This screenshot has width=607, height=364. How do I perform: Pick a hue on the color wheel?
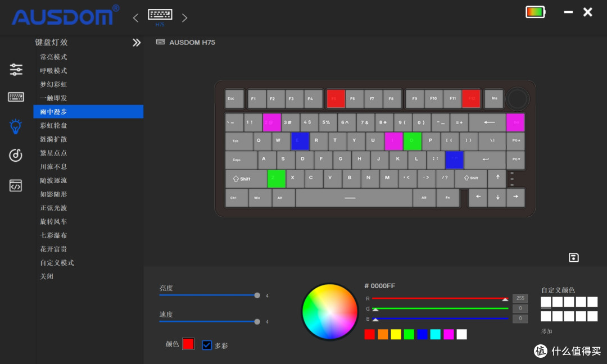point(330,312)
